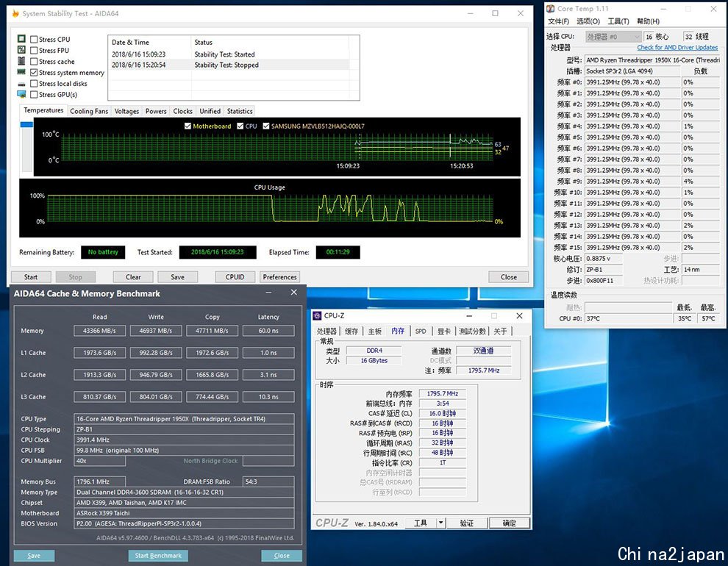728x566 pixels.
Task: Open the SPD tab in CPU-Z
Action: (x=421, y=332)
